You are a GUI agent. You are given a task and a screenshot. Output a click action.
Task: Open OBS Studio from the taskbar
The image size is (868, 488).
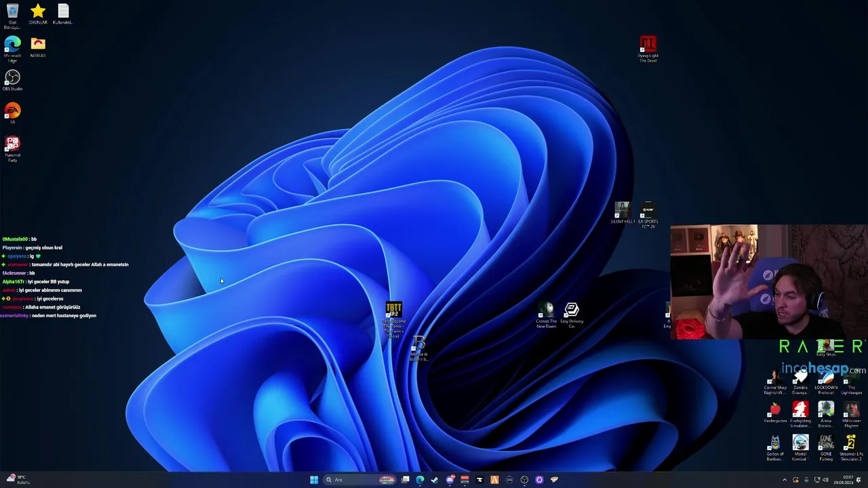click(x=524, y=480)
